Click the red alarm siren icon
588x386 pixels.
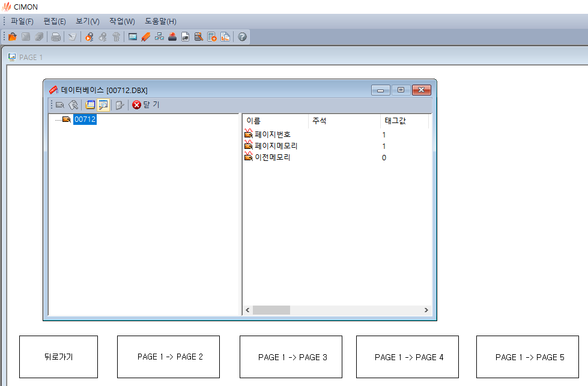pos(172,37)
